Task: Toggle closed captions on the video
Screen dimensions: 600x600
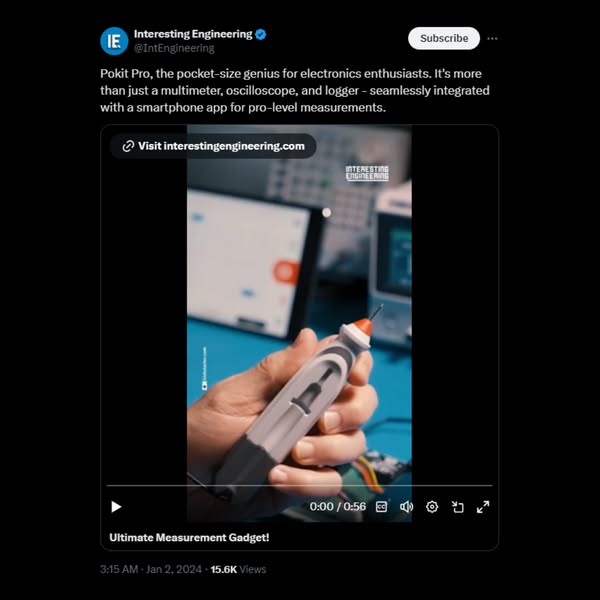Action: point(381,507)
